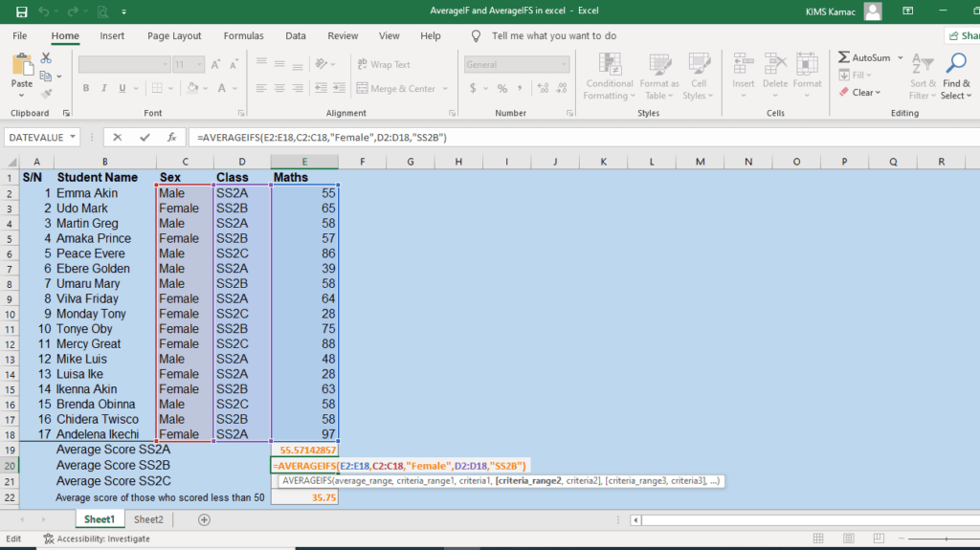The image size is (980, 550).
Task: Click the Increase Indent icon
Action: (339, 88)
